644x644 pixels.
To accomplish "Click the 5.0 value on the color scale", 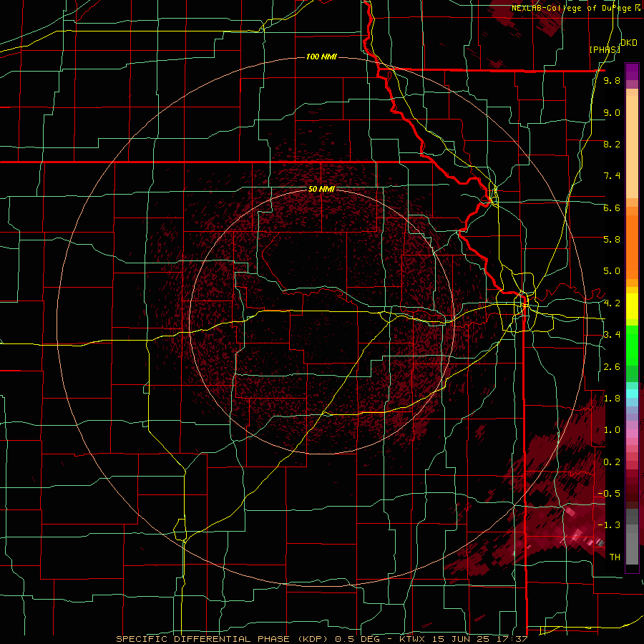I will tap(612, 271).
